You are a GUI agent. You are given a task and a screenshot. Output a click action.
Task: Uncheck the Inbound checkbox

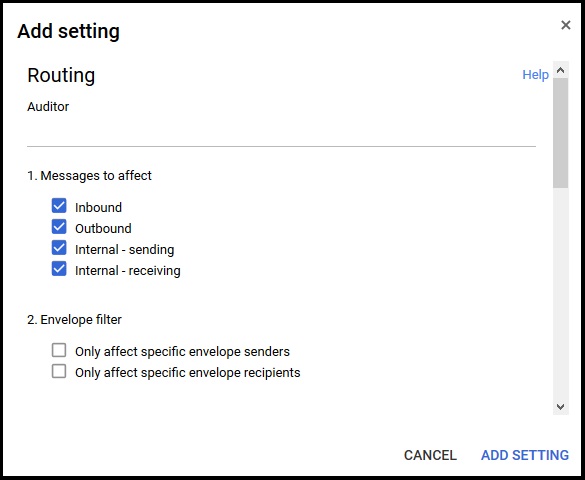[59, 206]
